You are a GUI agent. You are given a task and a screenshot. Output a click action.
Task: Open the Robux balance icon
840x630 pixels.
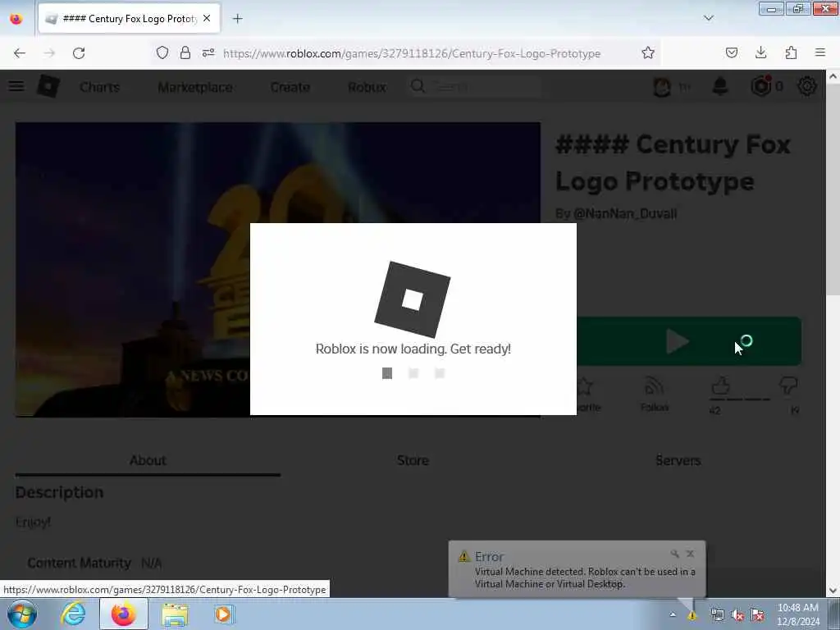tap(760, 86)
